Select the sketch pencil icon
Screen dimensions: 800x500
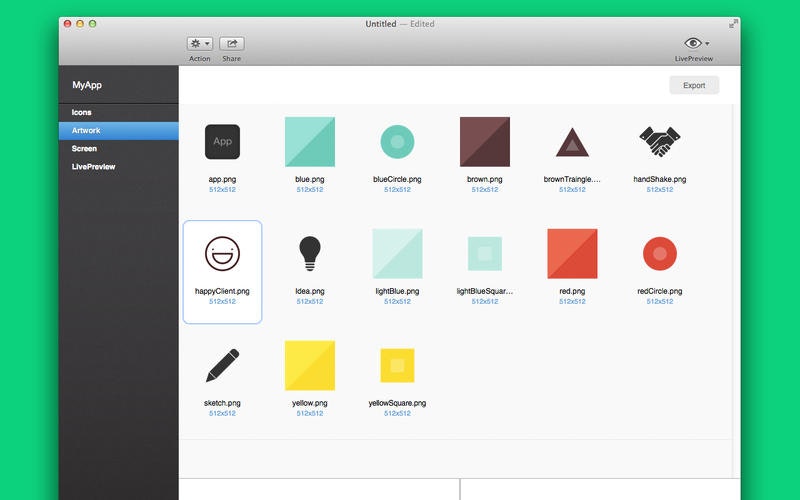point(222,365)
